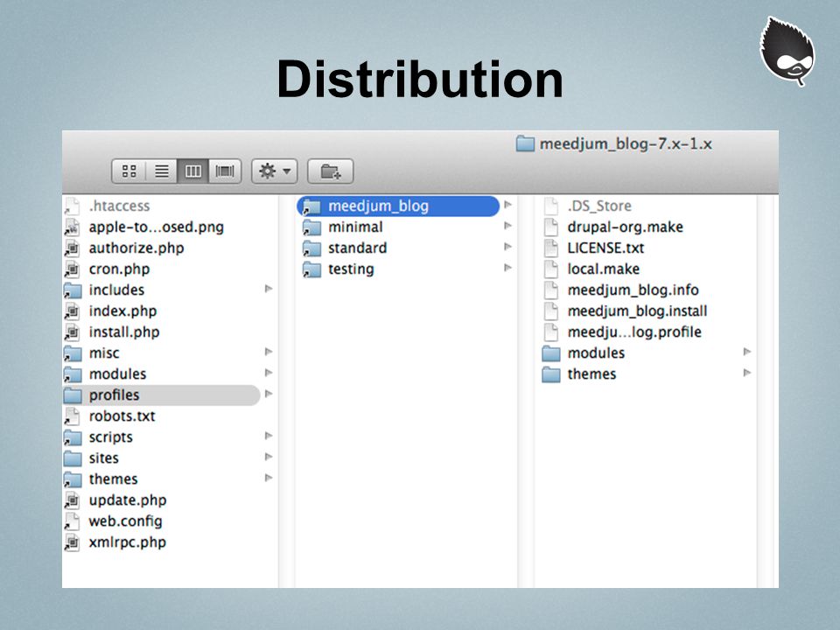Viewport: 840px width, 630px height.
Task: Select the LICENSE.txt file icon
Action: (x=551, y=248)
